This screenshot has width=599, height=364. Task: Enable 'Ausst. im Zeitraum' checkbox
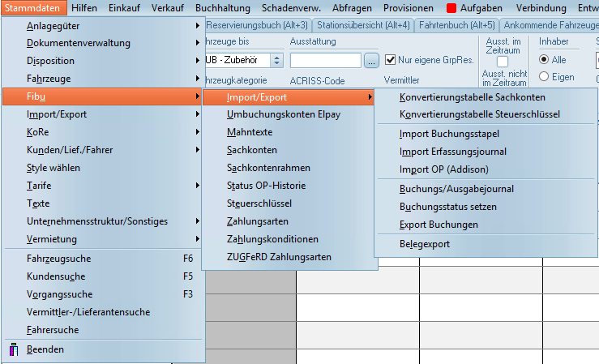pyautogui.click(x=503, y=62)
